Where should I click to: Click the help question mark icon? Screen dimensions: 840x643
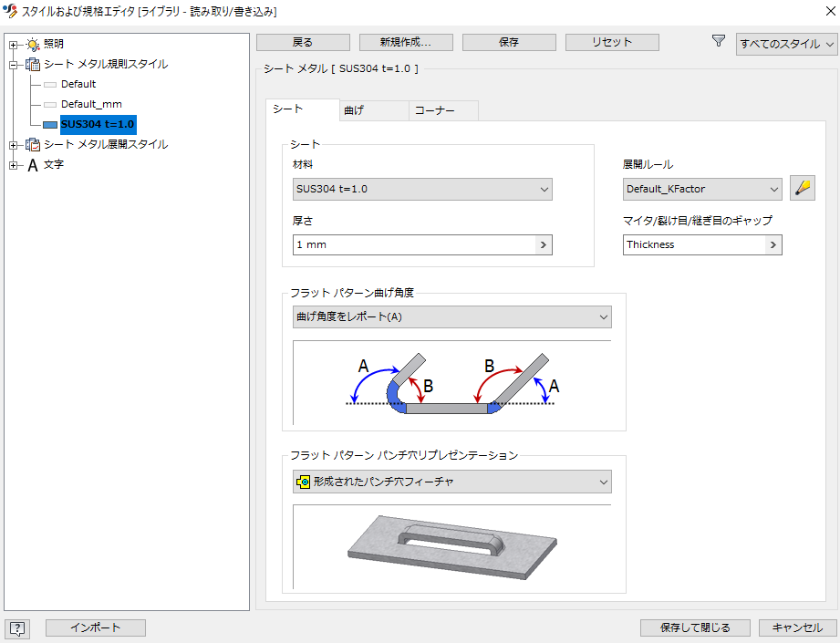point(18,627)
